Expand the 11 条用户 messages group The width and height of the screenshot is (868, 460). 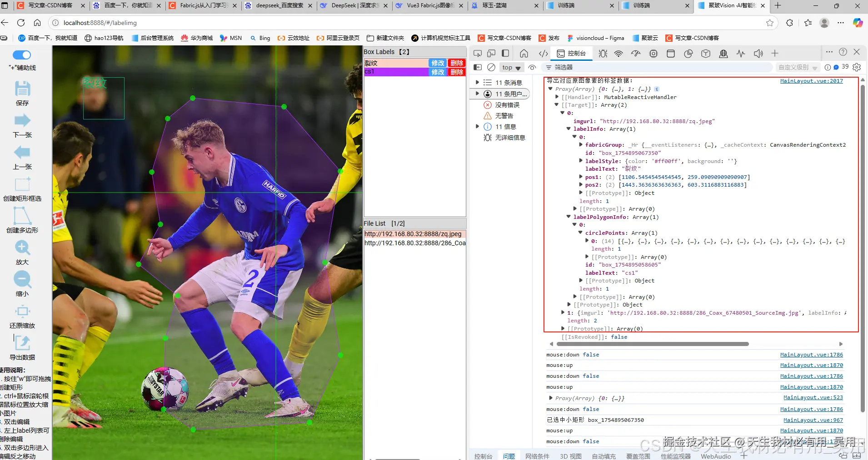[x=477, y=94]
